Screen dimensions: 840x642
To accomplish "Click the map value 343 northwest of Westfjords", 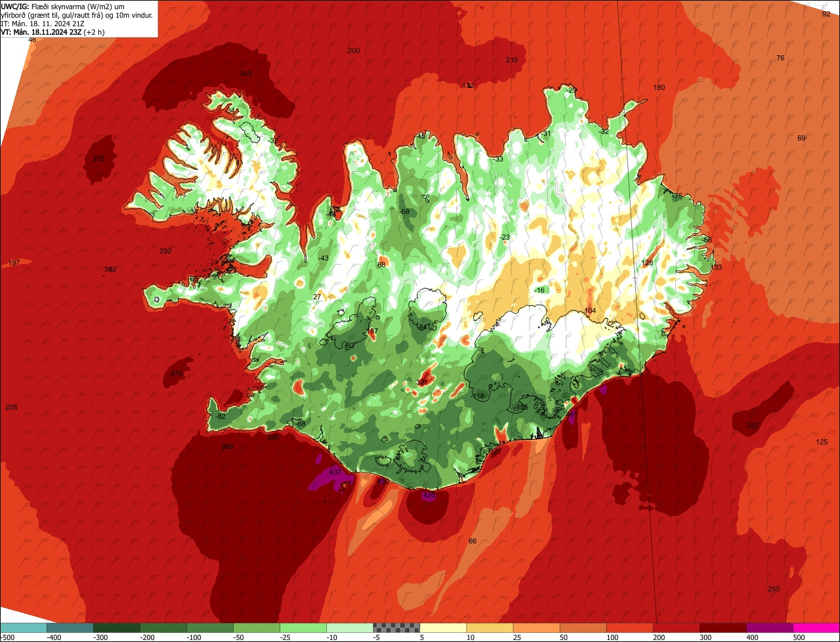I will coord(245,74).
